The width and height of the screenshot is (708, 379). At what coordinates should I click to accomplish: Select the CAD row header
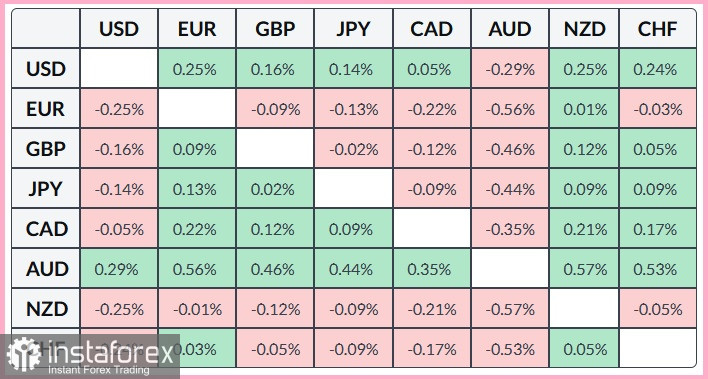46,229
